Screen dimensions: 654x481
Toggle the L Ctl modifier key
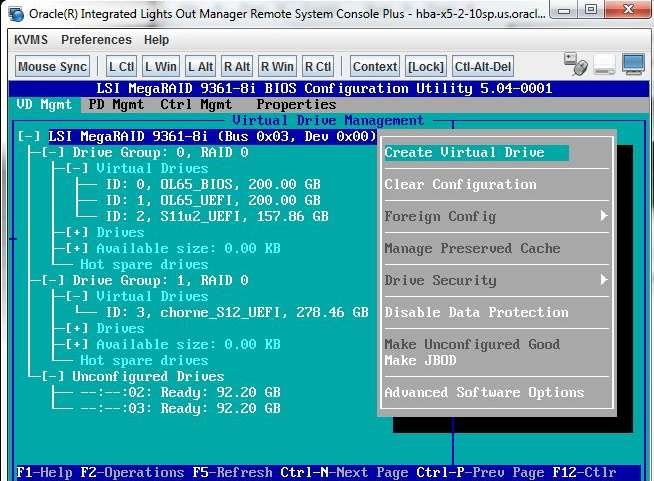(121, 66)
